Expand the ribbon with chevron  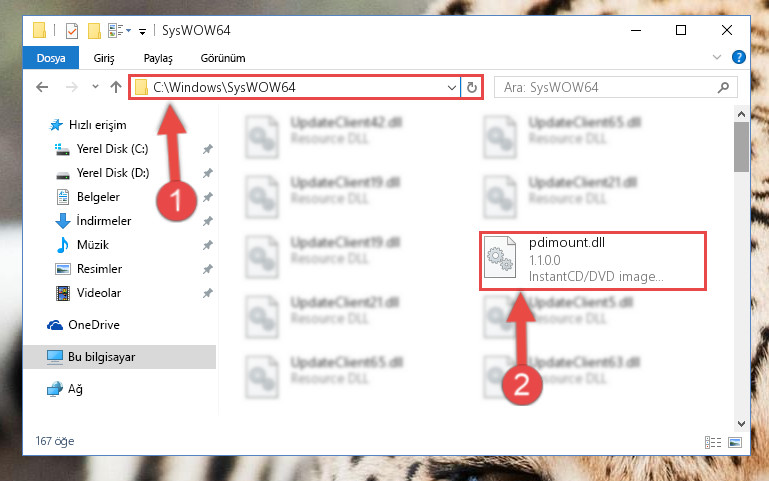(x=717, y=57)
